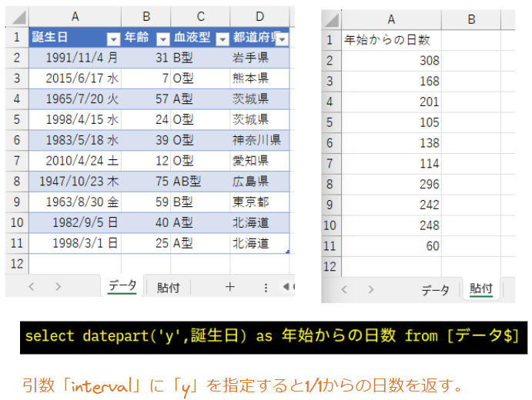Click the 年始からの日数 header cell

pyautogui.click(x=391, y=40)
